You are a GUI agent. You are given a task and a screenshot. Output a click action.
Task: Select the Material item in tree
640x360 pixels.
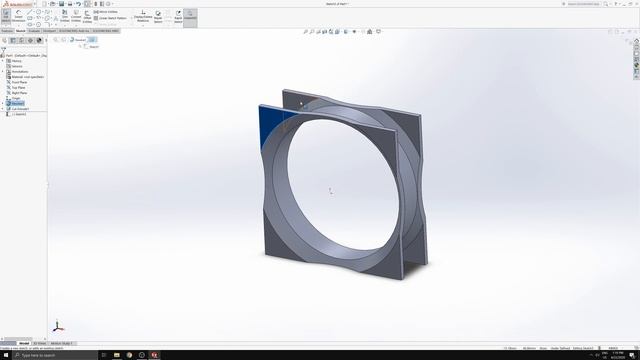(25, 77)
